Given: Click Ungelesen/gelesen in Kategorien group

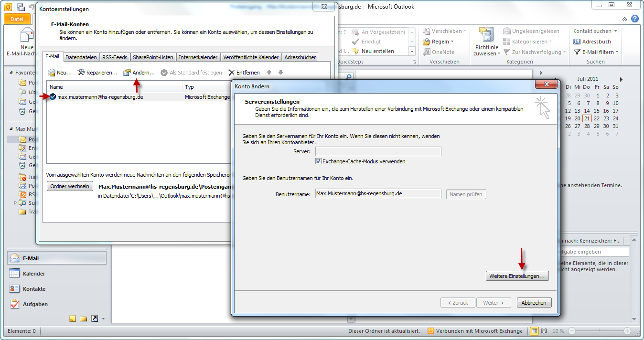Looking at the screenshot, I should (531, 31).
